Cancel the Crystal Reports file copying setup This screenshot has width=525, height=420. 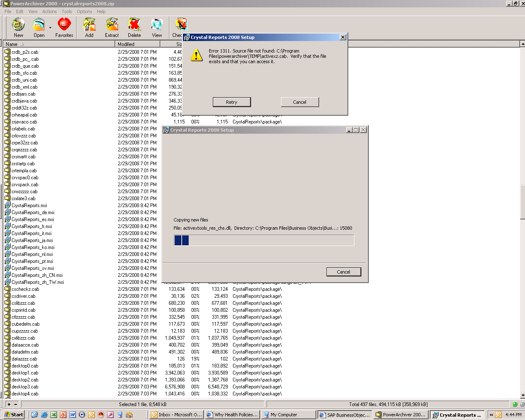(344, 272)
